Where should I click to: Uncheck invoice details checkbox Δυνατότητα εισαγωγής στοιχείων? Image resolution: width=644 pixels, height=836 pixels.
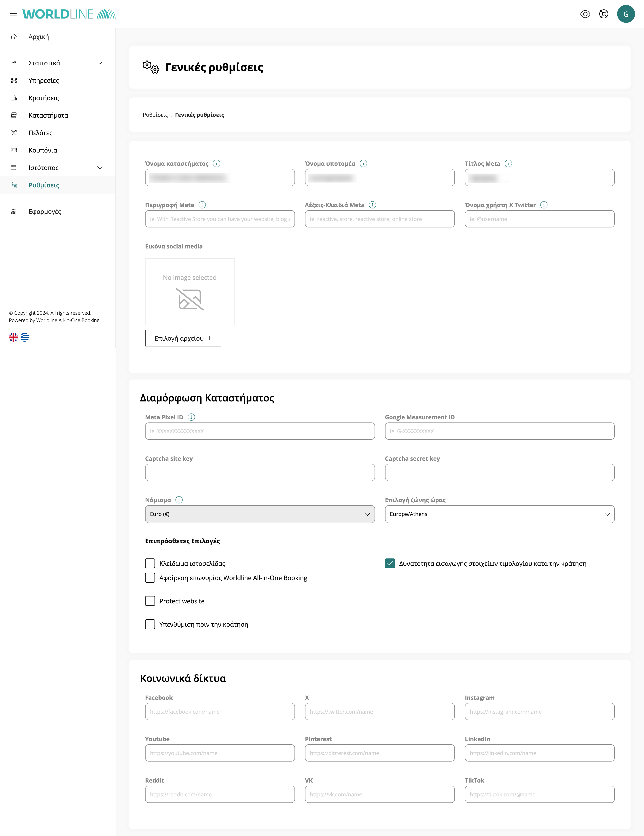390,563
